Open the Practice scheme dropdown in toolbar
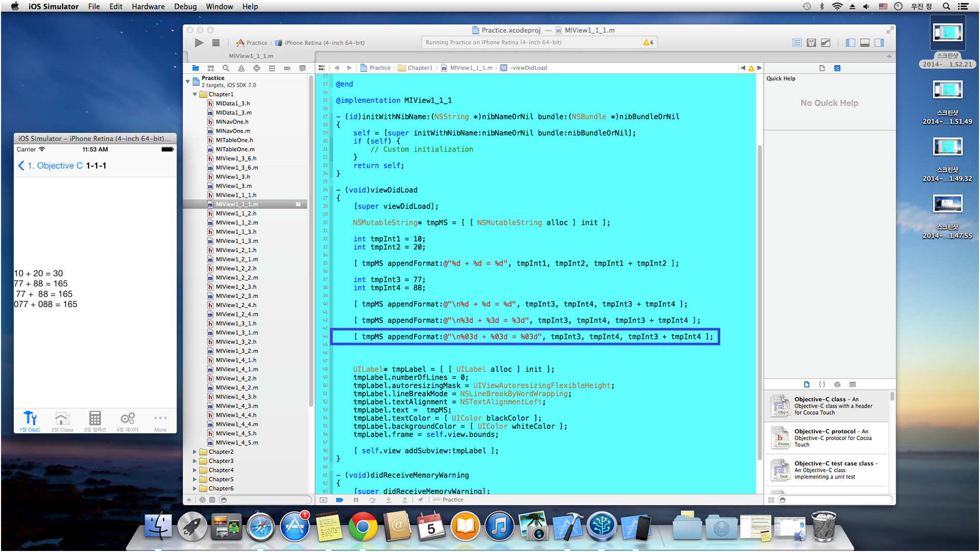 [x=252, y=43]
